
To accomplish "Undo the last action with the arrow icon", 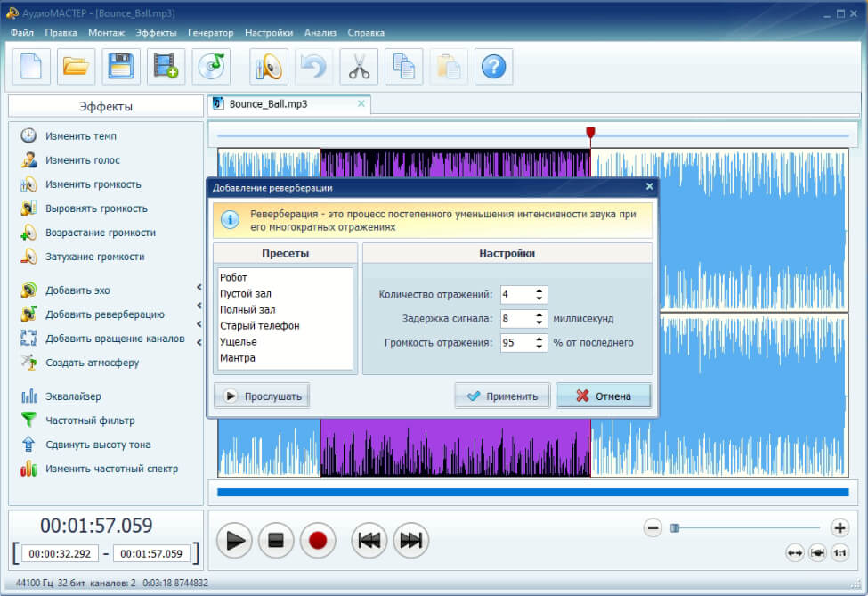I will coord(313,67).
